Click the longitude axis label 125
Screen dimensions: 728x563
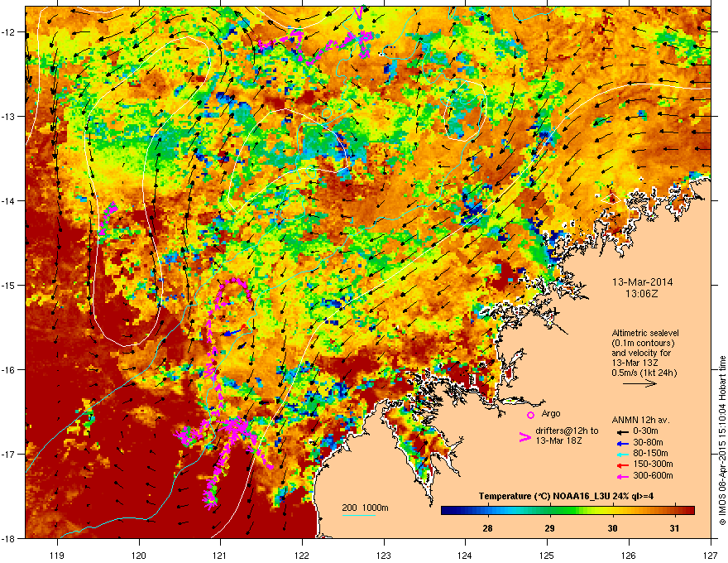click(x=547, y=555)
